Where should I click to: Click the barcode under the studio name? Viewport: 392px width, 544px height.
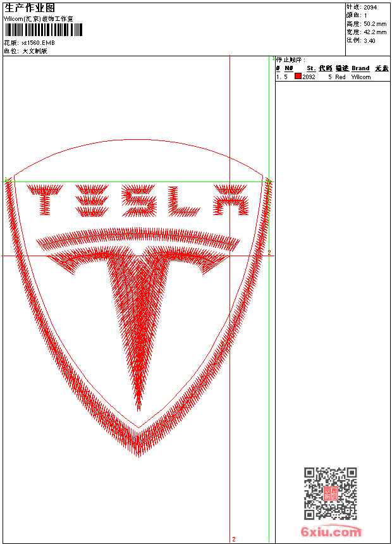pos(44,30)
